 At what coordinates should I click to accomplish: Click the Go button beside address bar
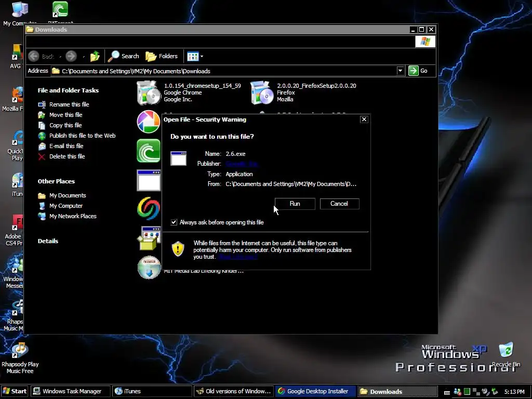[418, 71]
